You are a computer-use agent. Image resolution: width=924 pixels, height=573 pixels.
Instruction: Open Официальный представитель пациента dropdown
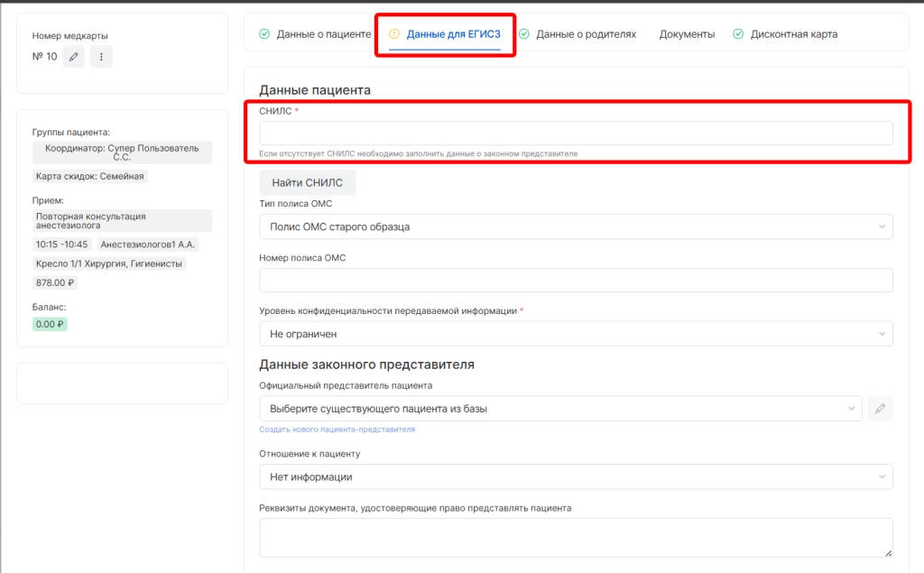pyautogui.click(x=559, y=409)
